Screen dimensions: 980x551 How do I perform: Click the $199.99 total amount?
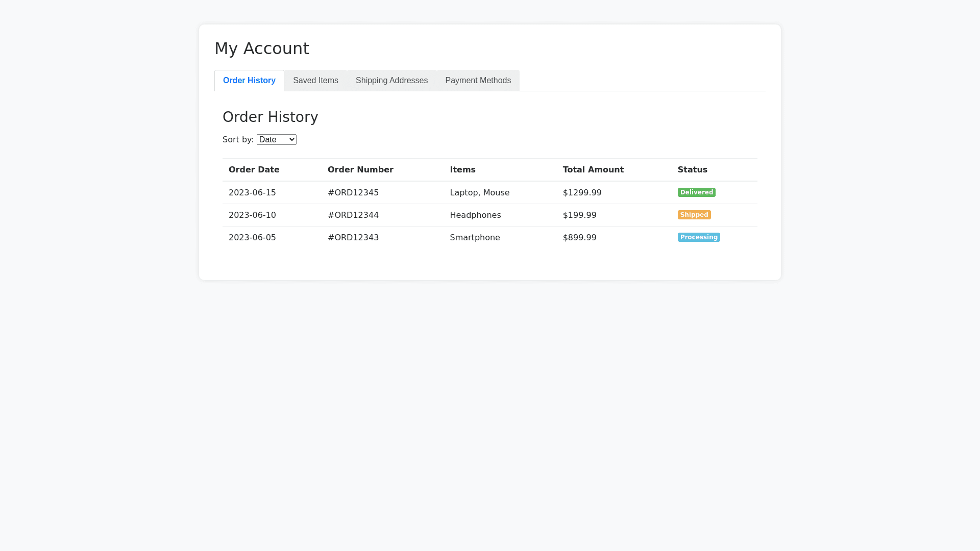(x=579, y=215)
